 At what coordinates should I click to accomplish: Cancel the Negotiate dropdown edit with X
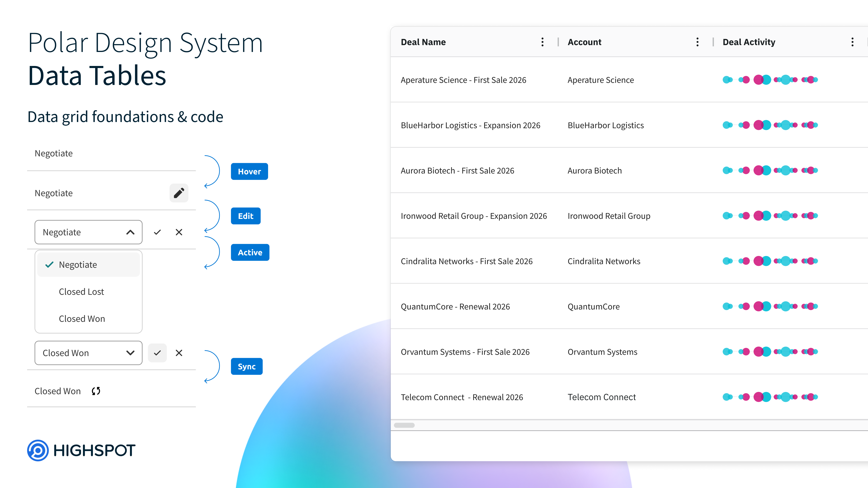click(x=179, y=232)
